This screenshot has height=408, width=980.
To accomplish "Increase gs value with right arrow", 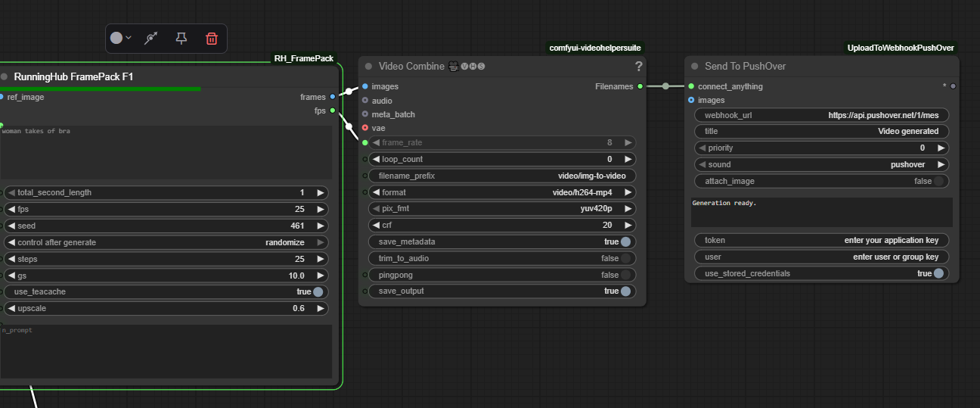I will (x=321, y=276).
